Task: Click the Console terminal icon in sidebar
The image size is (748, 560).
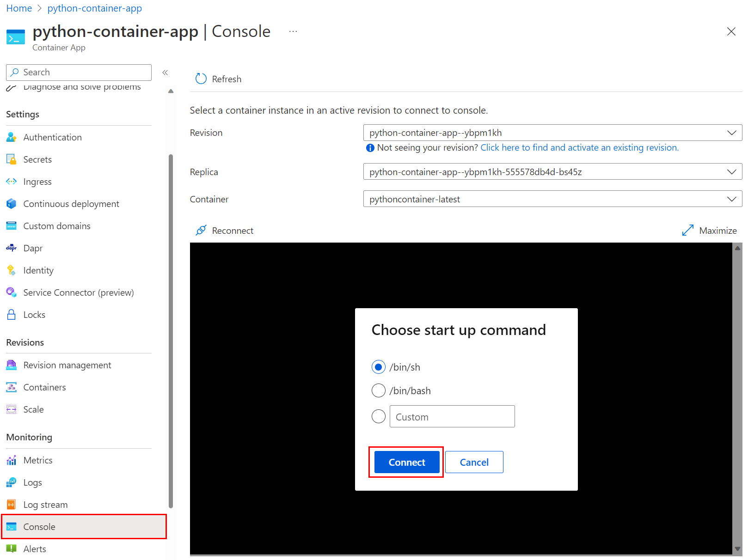Action: (12, 527)
